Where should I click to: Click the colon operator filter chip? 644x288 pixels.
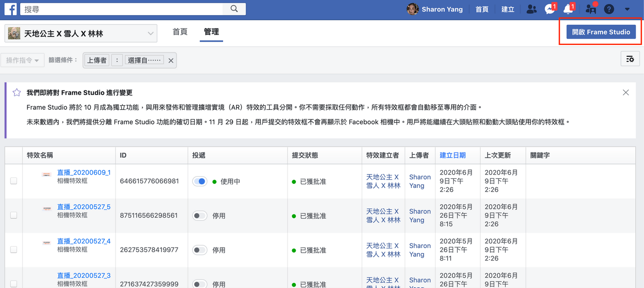[x=117, y=60]
